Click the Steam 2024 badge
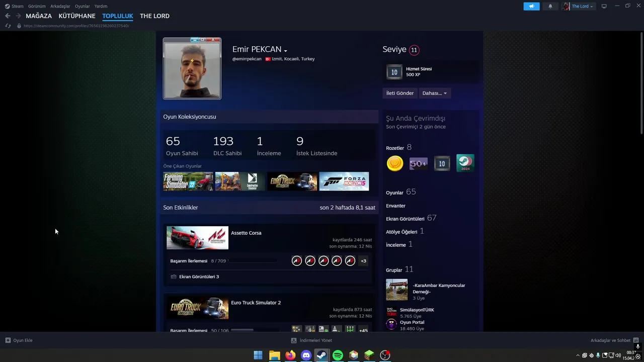Screen dimensions: 644x362 tap(465, 163)
